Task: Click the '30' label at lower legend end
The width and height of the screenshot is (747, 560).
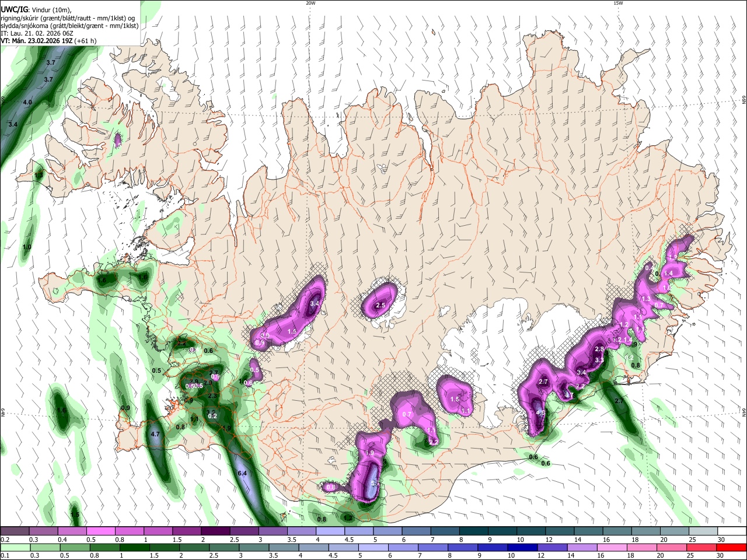Action: point(721,556)
